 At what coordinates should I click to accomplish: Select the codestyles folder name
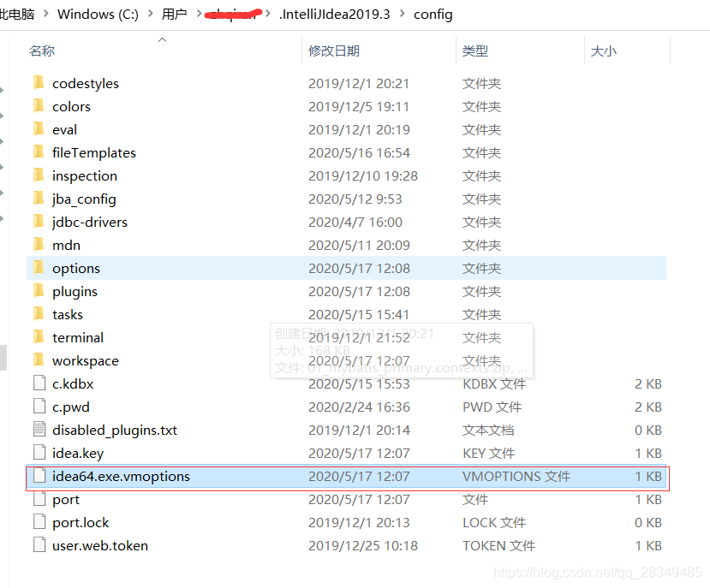tap(86, 84)
